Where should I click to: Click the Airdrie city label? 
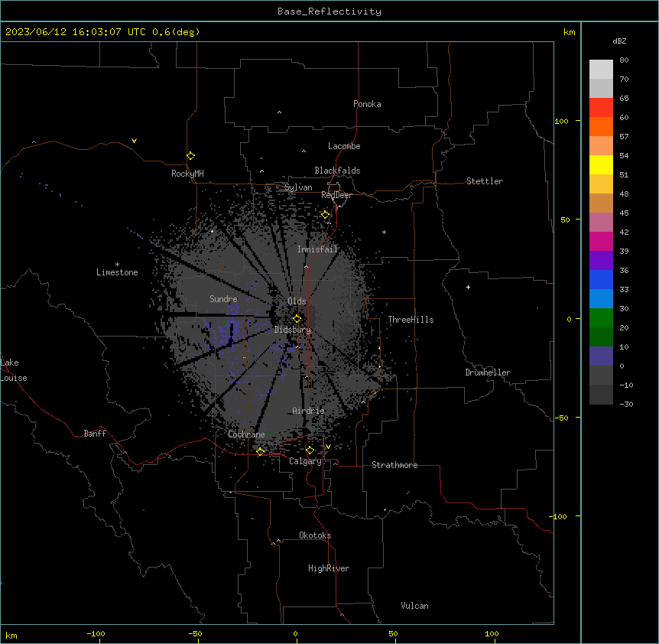pos(309,411)
